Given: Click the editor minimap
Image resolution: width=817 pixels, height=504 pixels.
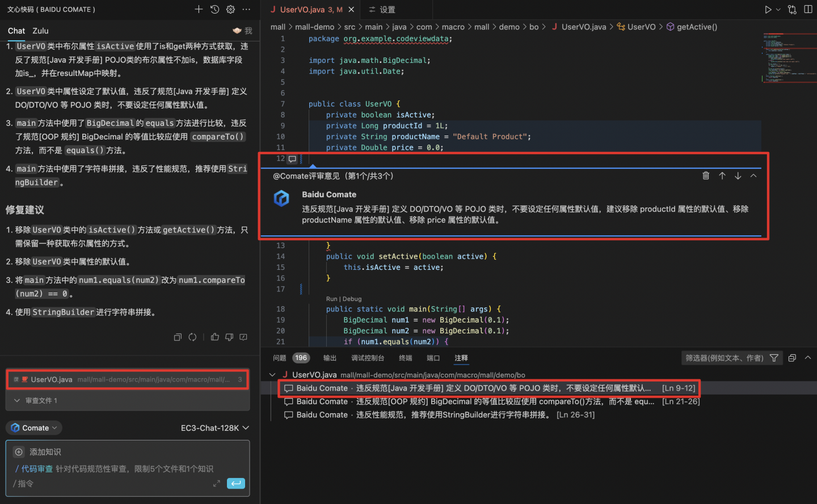Looking at the screenshot, I should tap(789, 57).
